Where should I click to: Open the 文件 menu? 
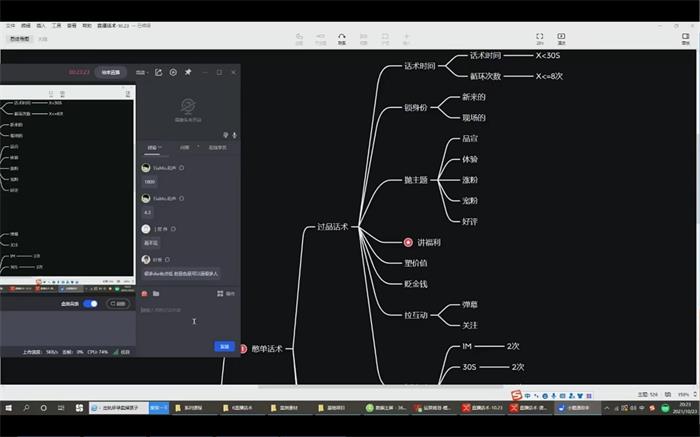coord(9,23)
